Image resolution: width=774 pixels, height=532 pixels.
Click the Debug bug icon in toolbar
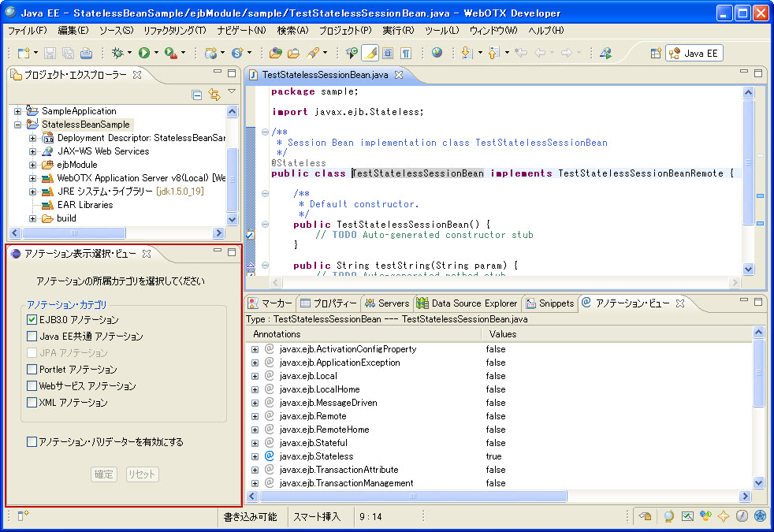(118, 53)
